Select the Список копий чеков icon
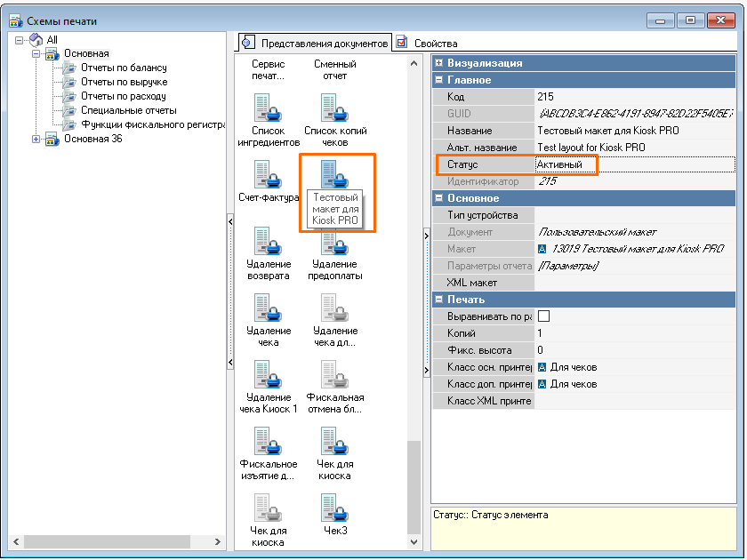The width and height of the screenshot is (747, 560). pyautogui.click(x=334, y=108)
